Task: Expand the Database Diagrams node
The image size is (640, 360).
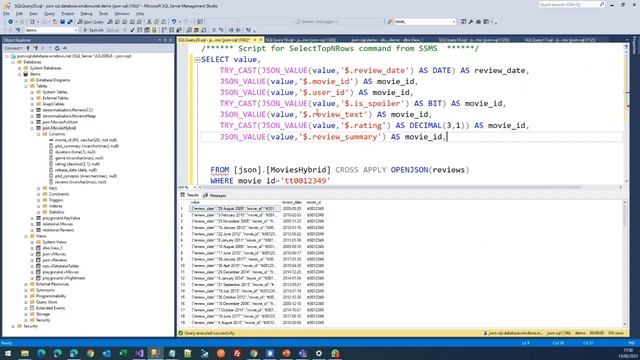Action: 26,80
